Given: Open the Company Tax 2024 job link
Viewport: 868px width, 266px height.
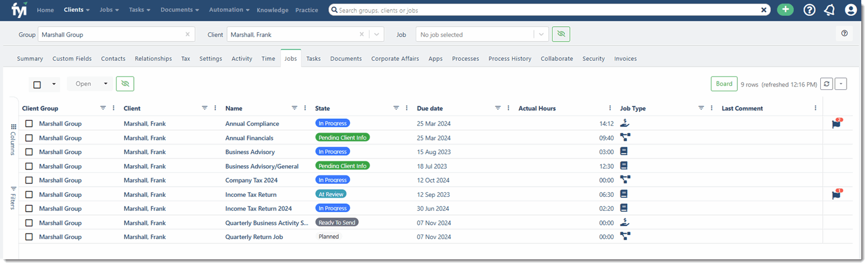Looking at the screenshot, I should point(251,180).
